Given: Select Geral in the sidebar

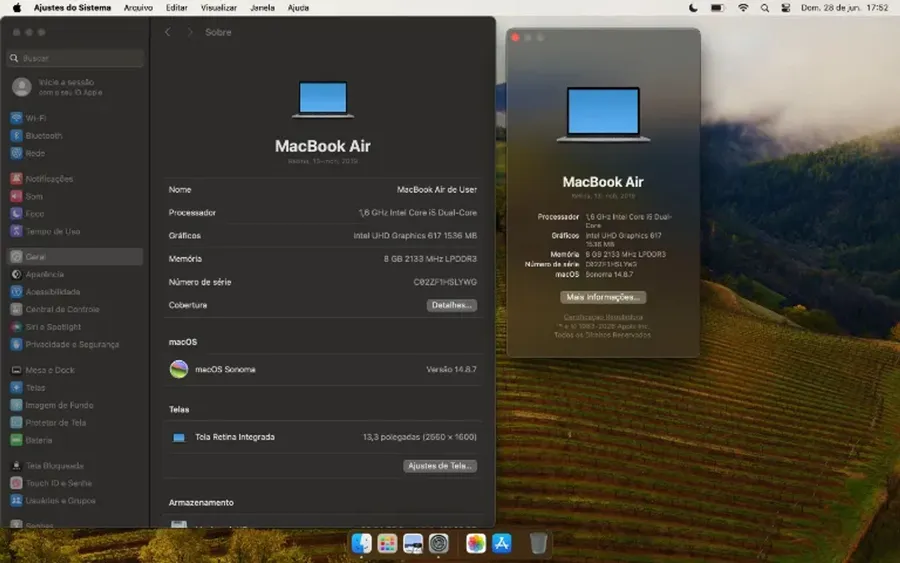Looking at the screenshot, I should point(75,257).
